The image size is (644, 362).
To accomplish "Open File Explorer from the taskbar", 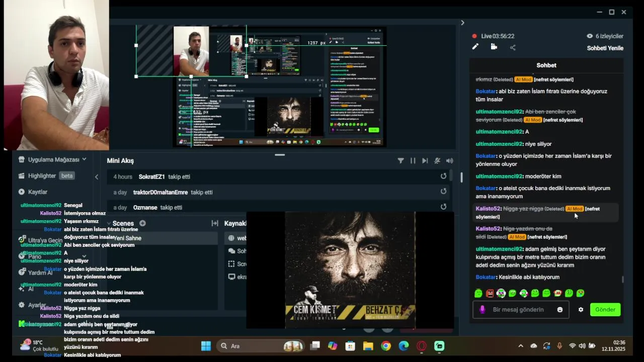I will [368, 346].
